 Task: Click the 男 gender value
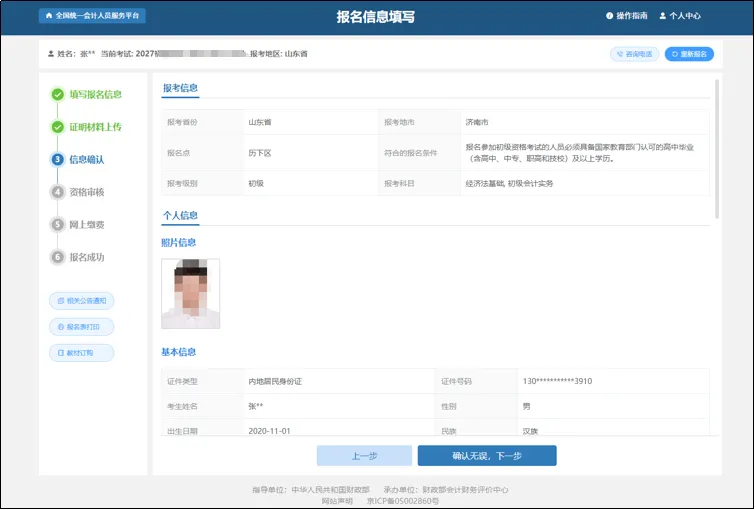click(526, 406)
